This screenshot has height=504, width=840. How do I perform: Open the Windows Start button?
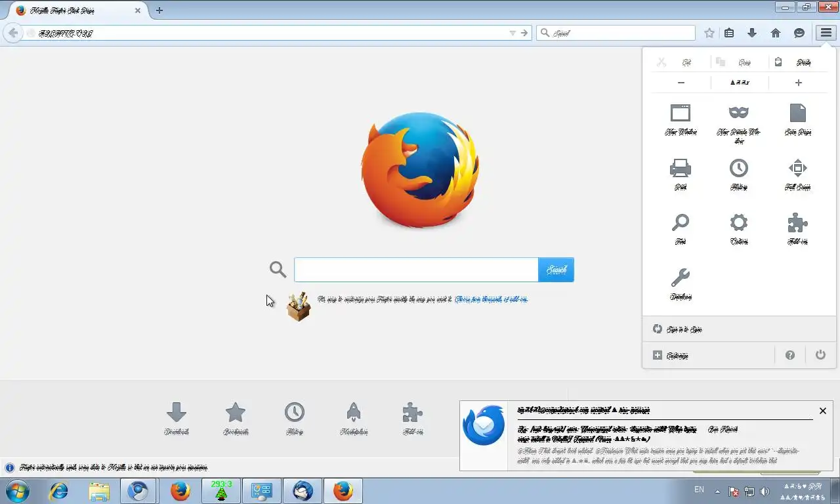[x=17, y=491]
